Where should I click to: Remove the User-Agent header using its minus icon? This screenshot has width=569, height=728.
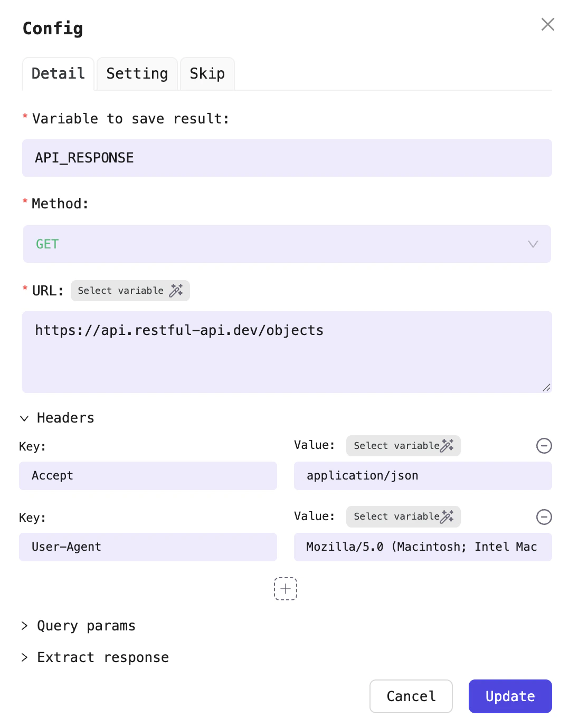coord(544,517)
